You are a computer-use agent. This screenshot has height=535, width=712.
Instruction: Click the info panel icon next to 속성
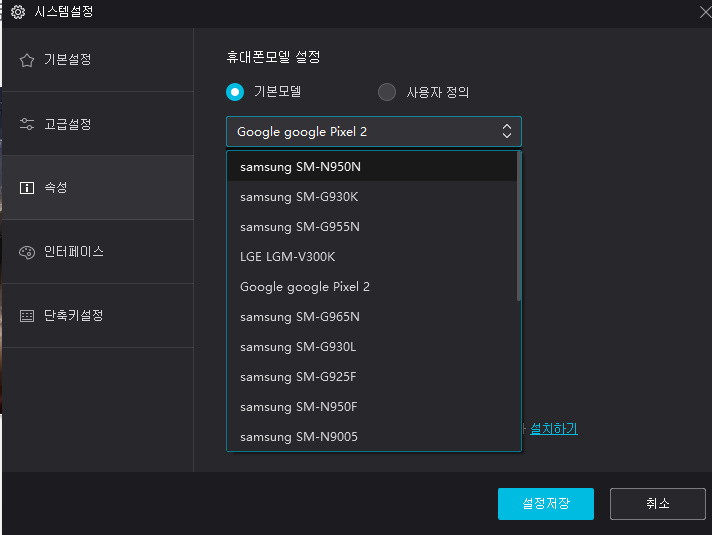tap(27, 188)
